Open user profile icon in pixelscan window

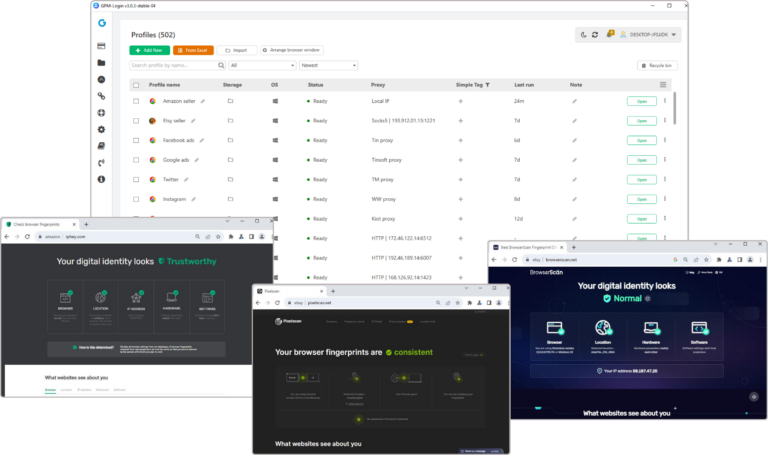coord(499,303)
